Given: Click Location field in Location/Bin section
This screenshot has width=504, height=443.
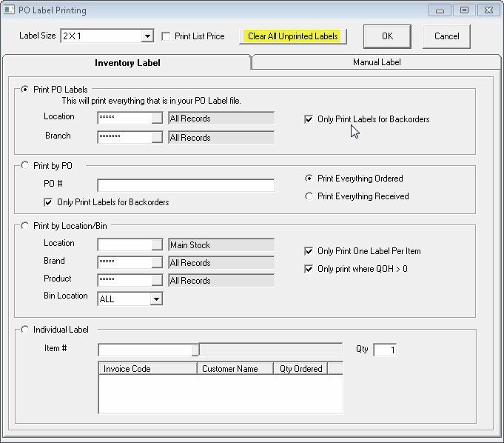Looking at the screenshot, I should pos(125,244).
